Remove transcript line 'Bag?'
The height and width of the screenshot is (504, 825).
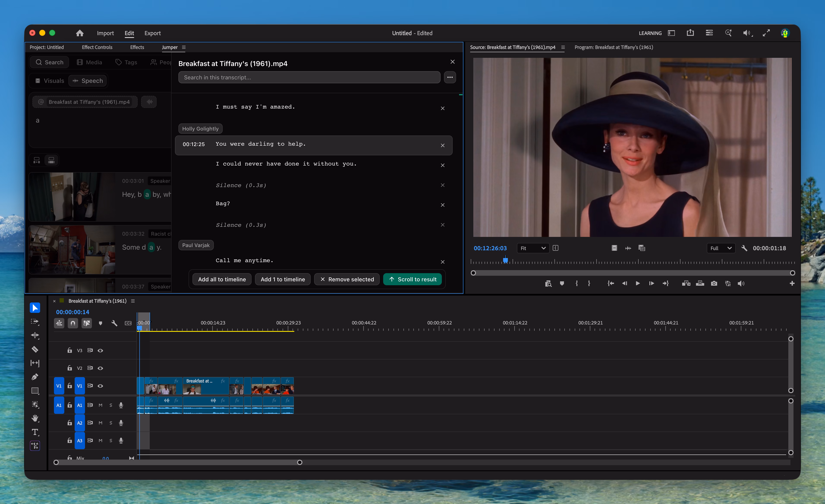tap(443, 205)
